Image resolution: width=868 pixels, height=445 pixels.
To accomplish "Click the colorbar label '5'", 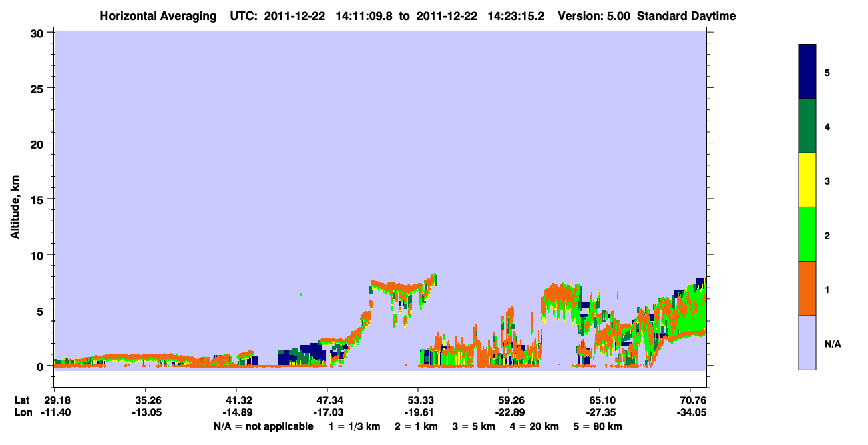I will 827,72.
